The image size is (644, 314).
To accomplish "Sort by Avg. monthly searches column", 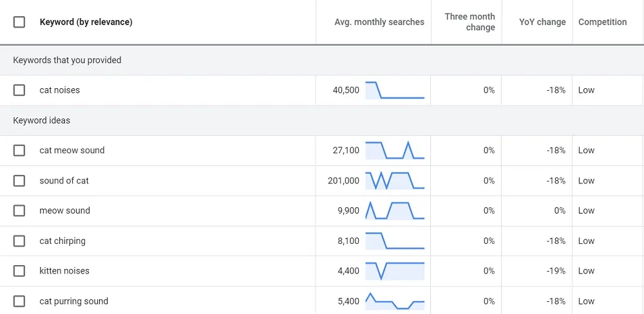I will click(379, 22).
